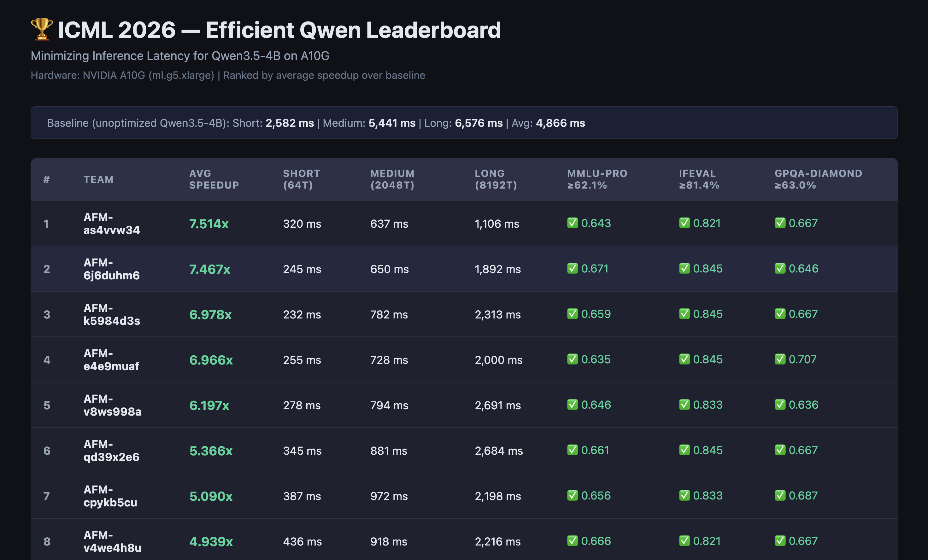Click the IFEval checkmark in the AFM-v8ws998a row

(684, 405)
